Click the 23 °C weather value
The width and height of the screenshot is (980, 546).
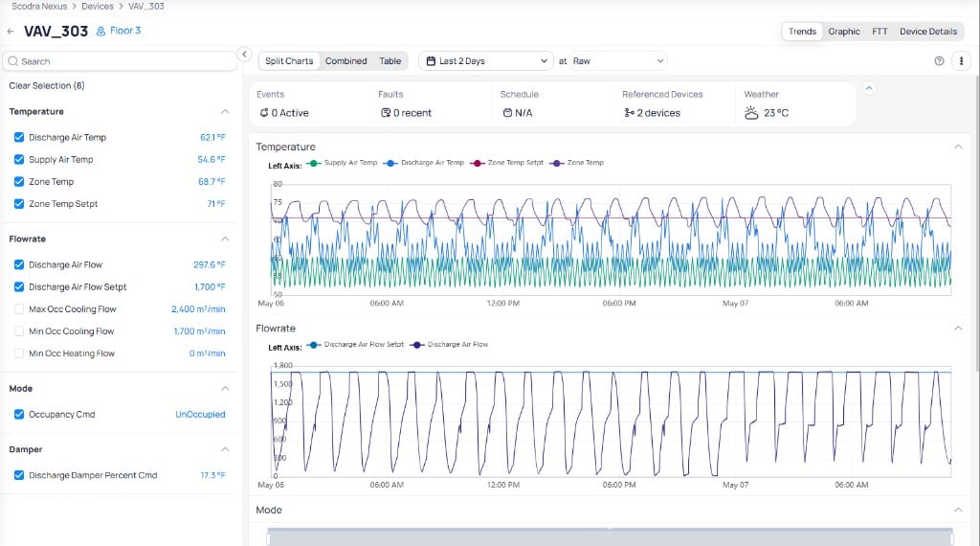point(775,113)
